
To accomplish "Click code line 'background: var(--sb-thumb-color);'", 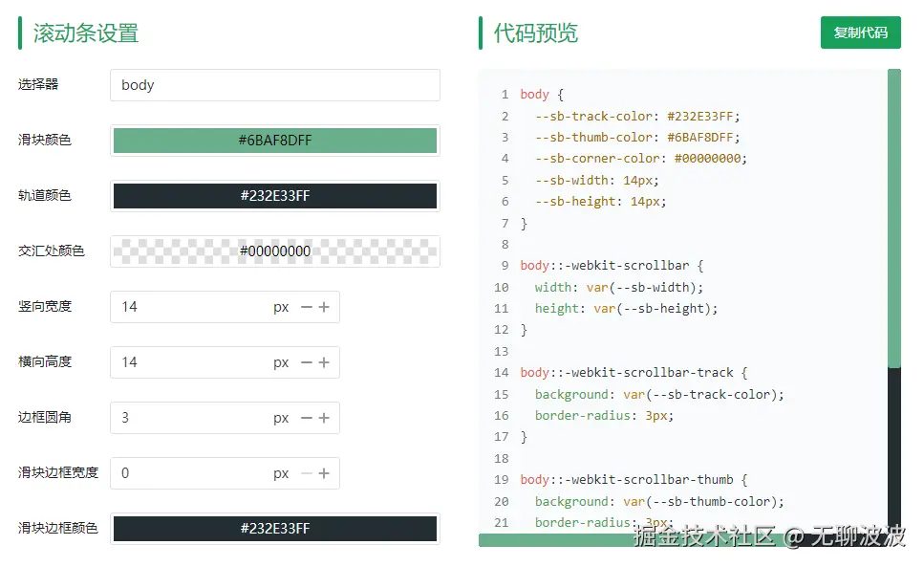I will (x=659, y=502).
